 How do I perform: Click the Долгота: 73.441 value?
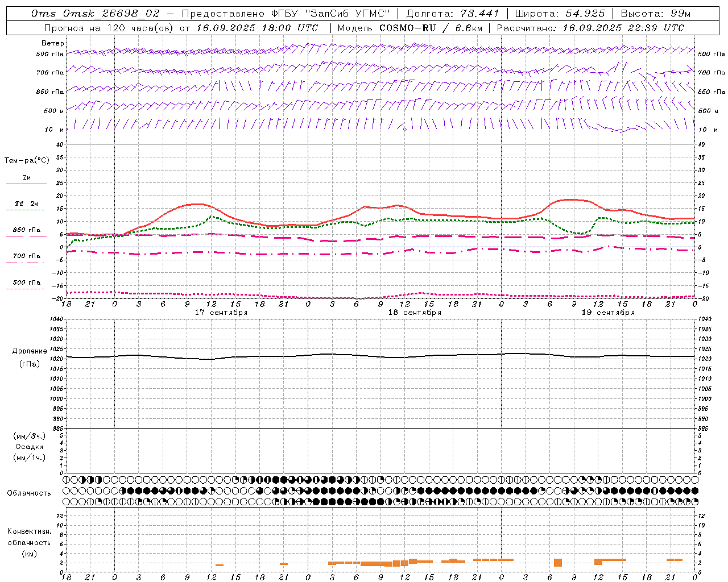tap(453, 14)
